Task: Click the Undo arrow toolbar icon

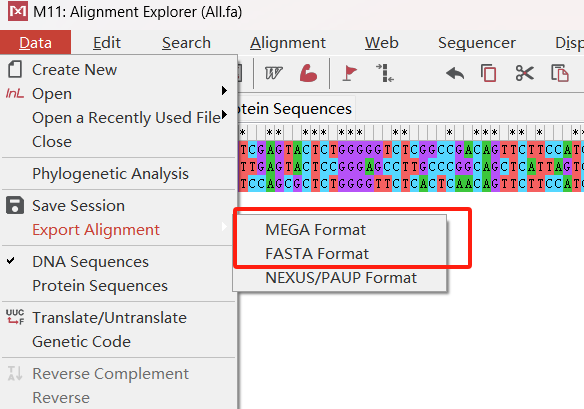Action: pos(455,73)
